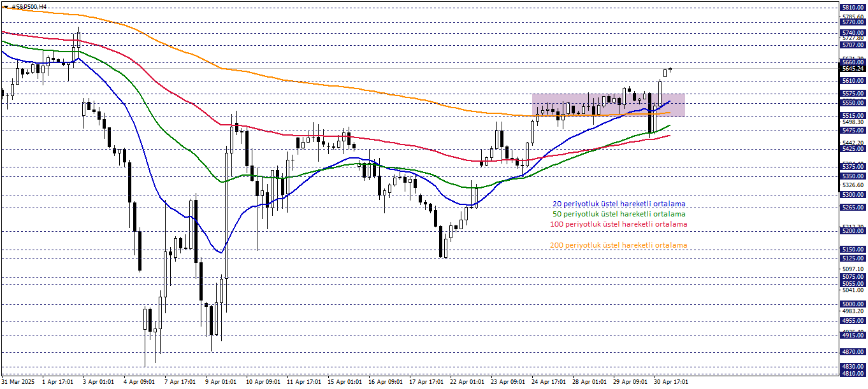This screenshot has height=389, width=868.
Task: Click the 7 Apr 17:01 time label
Action: tap(180, 383)
